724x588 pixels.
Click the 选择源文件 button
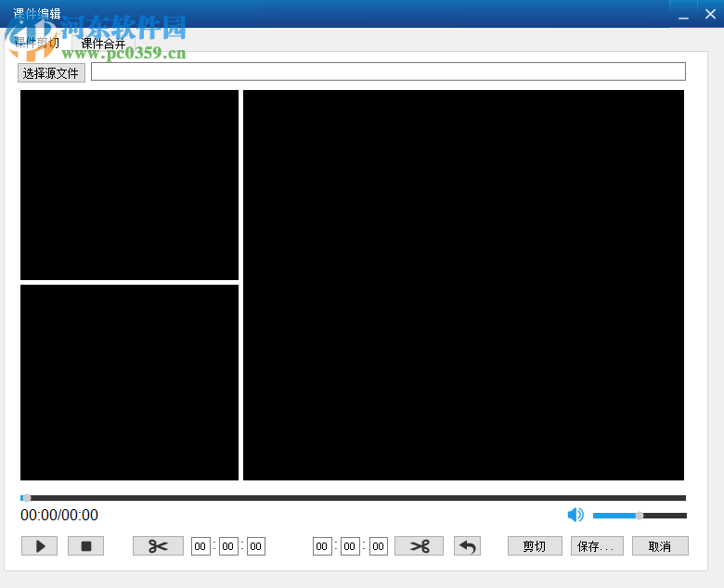point(51,73)
